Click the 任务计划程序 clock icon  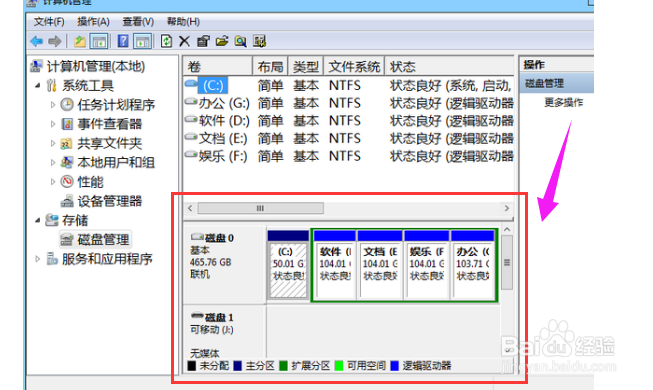[67, 104]
